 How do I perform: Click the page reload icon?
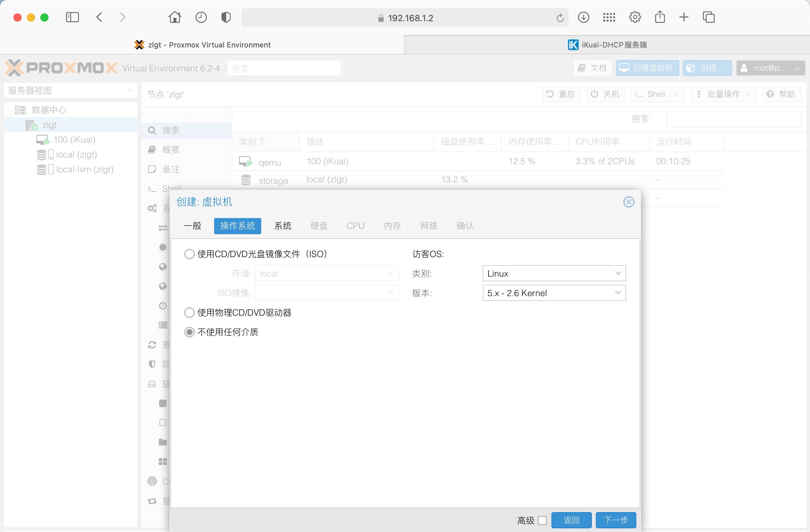pyautogui.click(x=560, y=18)
